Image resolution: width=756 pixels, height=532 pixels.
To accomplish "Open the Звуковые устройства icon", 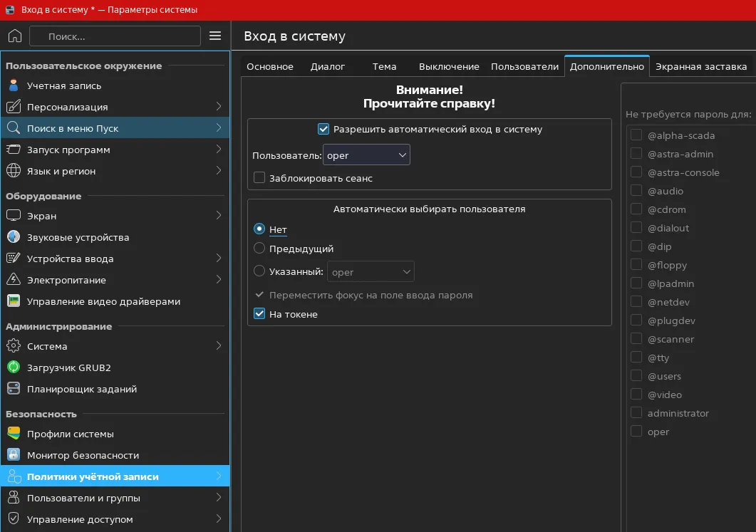I will tap(14, 237).
